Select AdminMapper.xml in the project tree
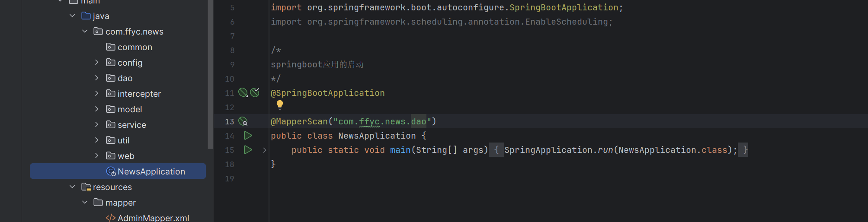Image resolution: width=868 pixels, height=222 pixels. pyautogui.click(x=154, y=218)
